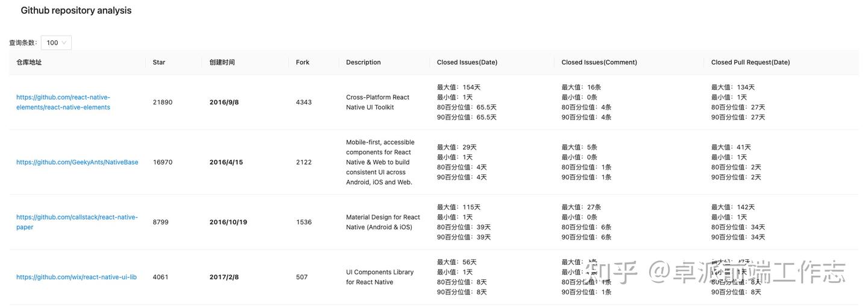This screenshot has width=868, height=307.
Task: Click the 仓库地址 column header
Action: pos(29,62)
